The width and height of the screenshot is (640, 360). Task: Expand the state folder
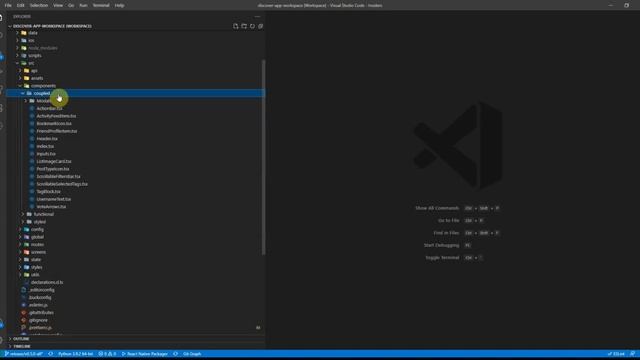click(136, 260)
